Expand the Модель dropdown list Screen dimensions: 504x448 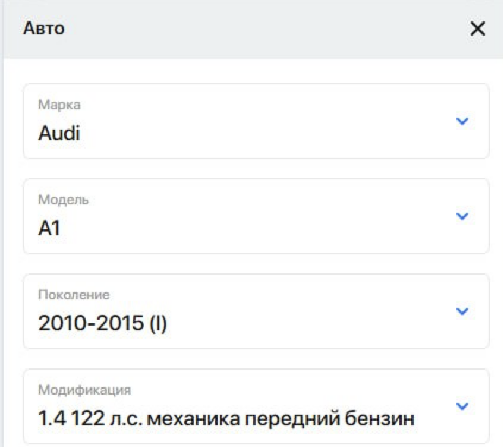pos(256,216)
